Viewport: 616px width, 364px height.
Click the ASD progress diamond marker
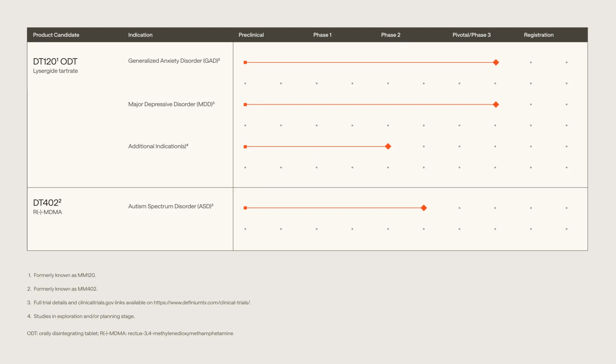coord(424,208)
